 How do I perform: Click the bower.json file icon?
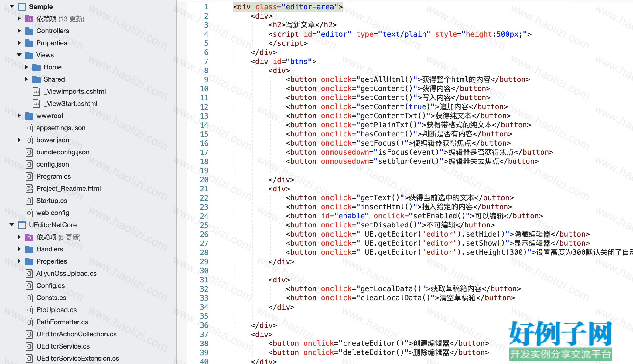pos(29,140)
